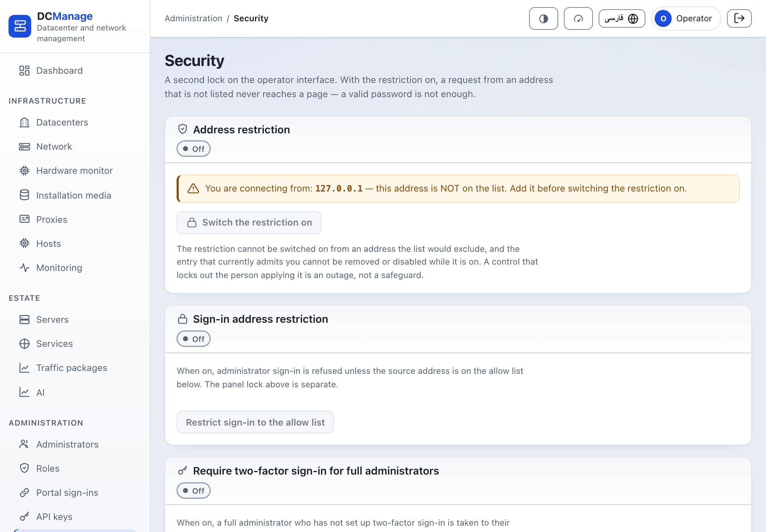Click the Network sidebar icon
Viewport: 766px width, 532px height.
tap(24, 146)
